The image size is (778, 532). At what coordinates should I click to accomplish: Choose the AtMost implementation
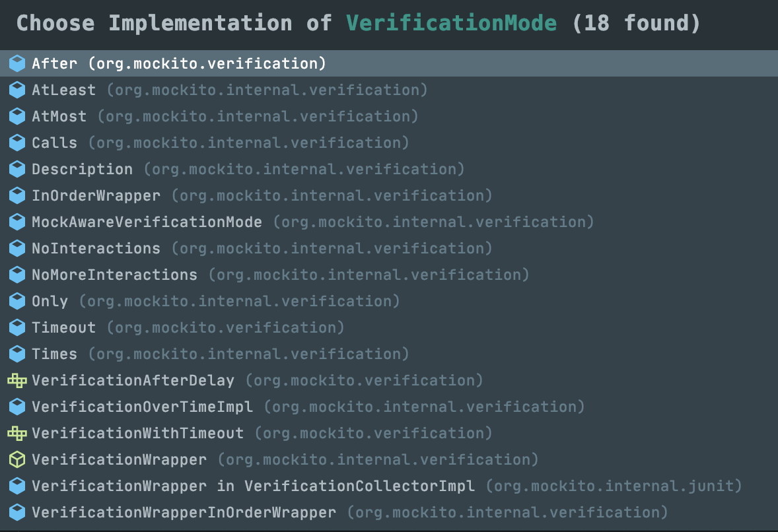click(x=59, y=116)
